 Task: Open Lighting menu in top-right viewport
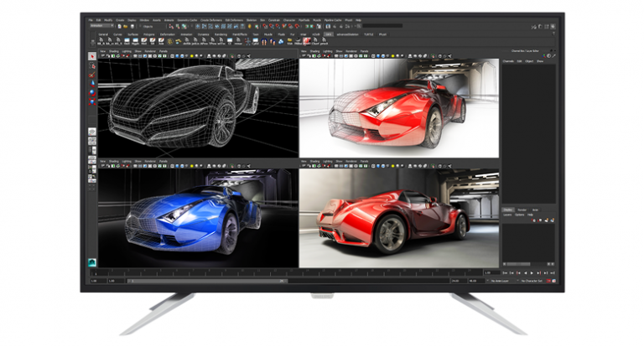coord(327,51)
